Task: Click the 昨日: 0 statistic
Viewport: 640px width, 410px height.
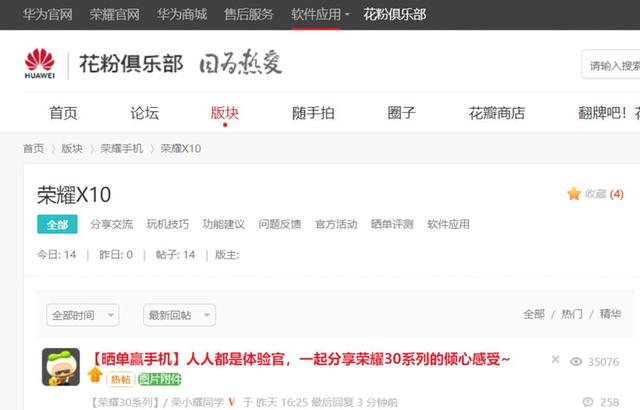Action: [116, 255]
